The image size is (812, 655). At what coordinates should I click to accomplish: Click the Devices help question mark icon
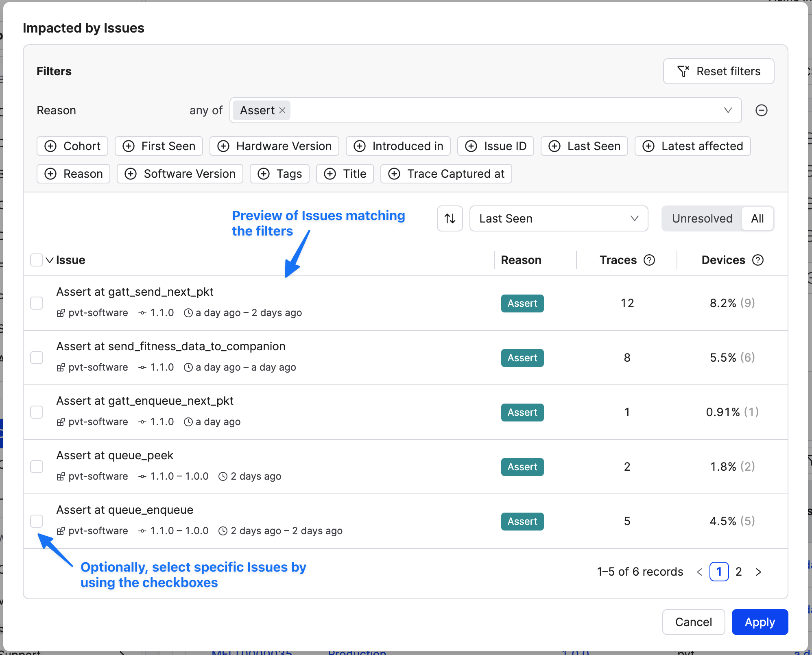[x=758, y=260]
